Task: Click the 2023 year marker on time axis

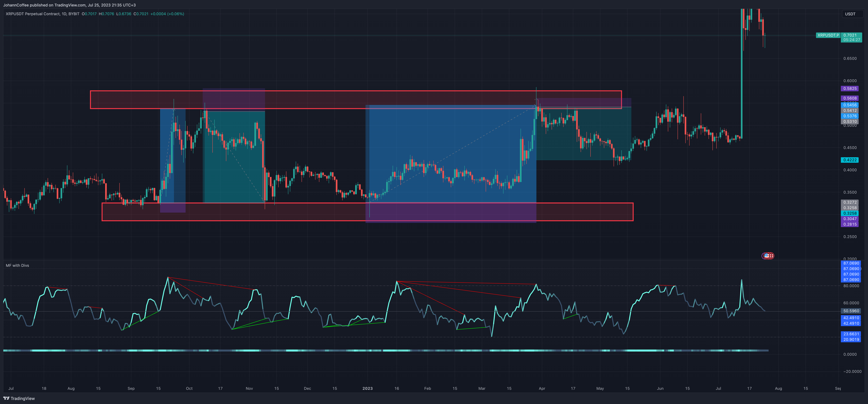Action: [x=368, y=388]
